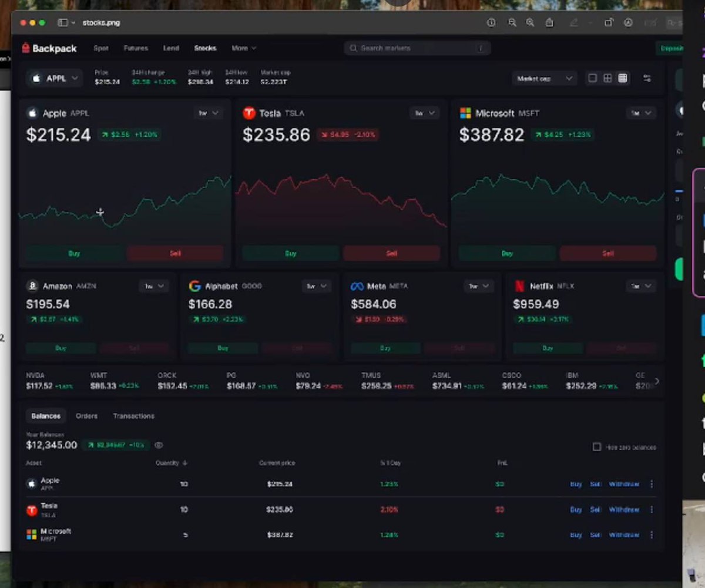Click the Microsoft icon in the balances table
705x588 pixels.
(x=32, y=535)
